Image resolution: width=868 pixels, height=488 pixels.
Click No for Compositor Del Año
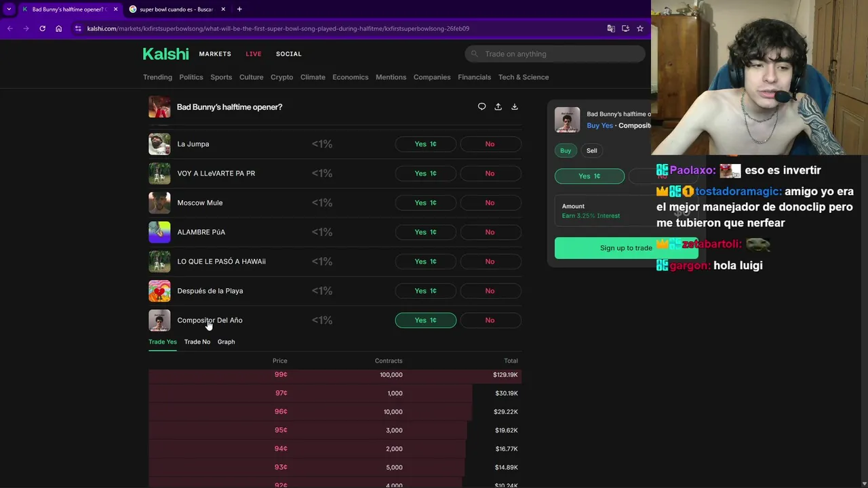pyautogui.click(x=490, y=320)
